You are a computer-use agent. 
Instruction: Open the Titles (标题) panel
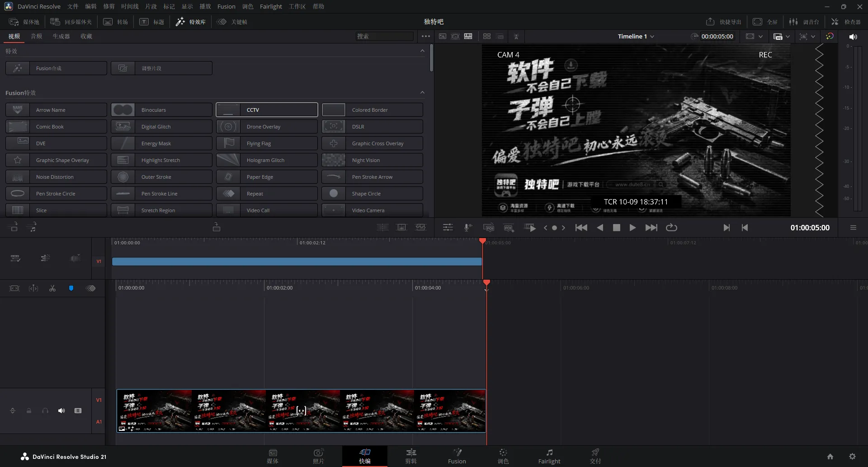152,22
